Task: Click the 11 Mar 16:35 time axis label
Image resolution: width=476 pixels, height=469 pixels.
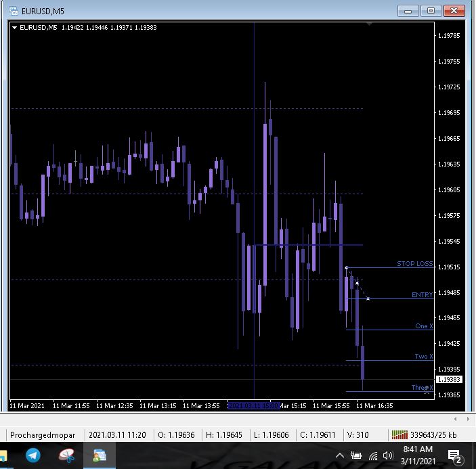Action: [x=374, y=405]
